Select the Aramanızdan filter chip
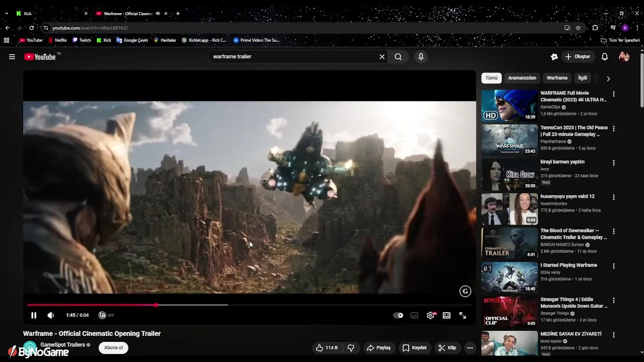Viewport: 644px width, 362px height. click(522, 78)
